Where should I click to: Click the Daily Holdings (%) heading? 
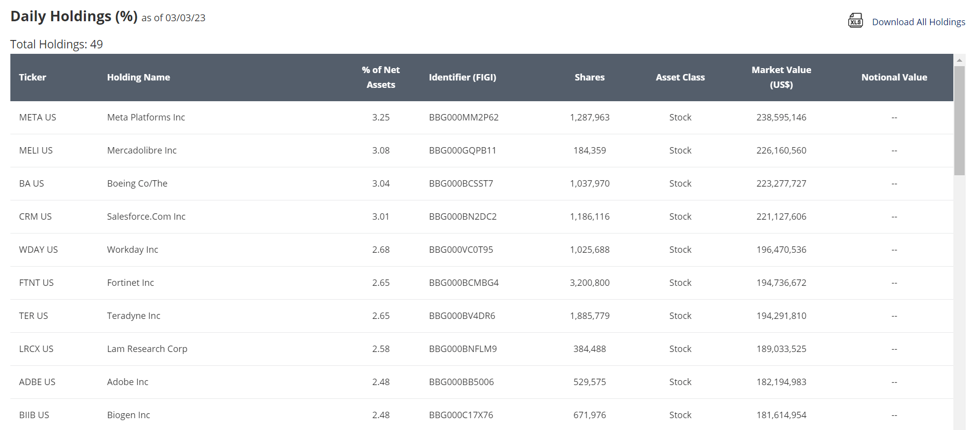tap(74, 16)
